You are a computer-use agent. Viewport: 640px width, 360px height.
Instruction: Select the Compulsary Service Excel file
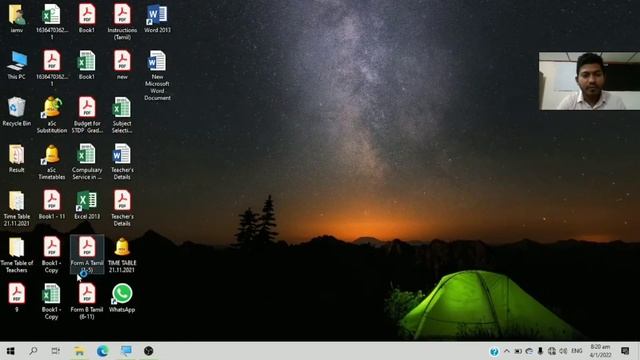pos(87,162)
